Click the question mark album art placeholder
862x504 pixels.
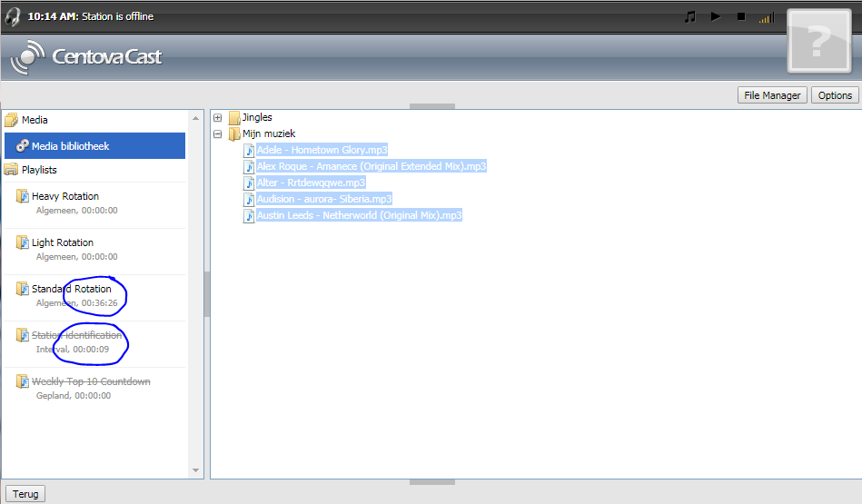819,41
